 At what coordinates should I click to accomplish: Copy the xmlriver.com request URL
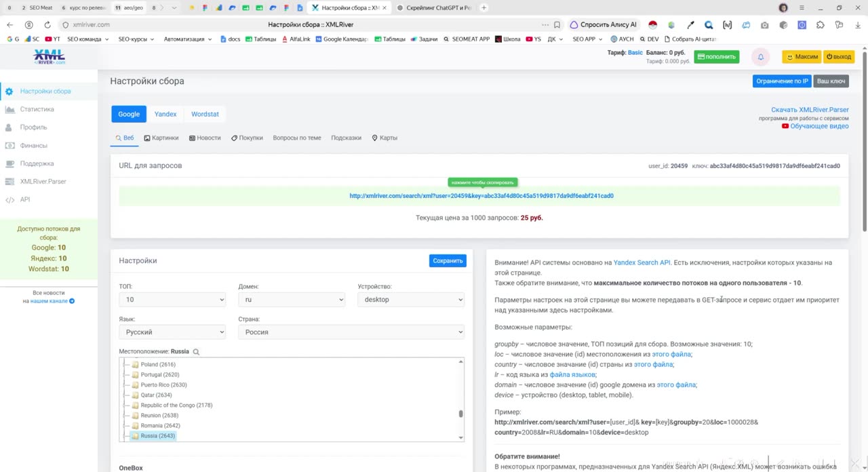[481, 196]
